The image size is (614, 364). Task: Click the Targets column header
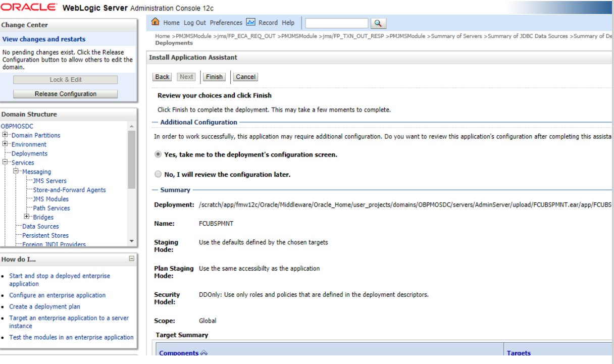[519, 353]
